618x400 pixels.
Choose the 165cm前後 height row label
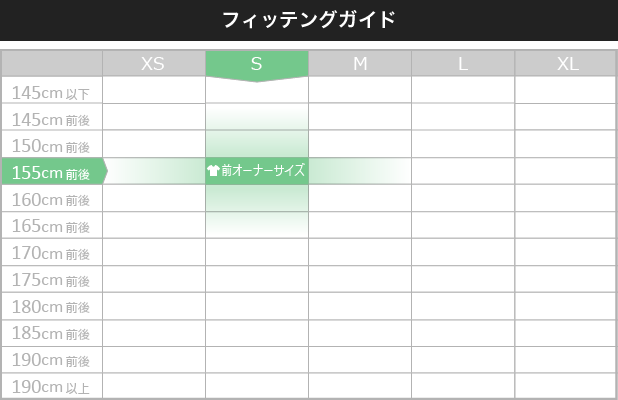click(x=52, y=225)
